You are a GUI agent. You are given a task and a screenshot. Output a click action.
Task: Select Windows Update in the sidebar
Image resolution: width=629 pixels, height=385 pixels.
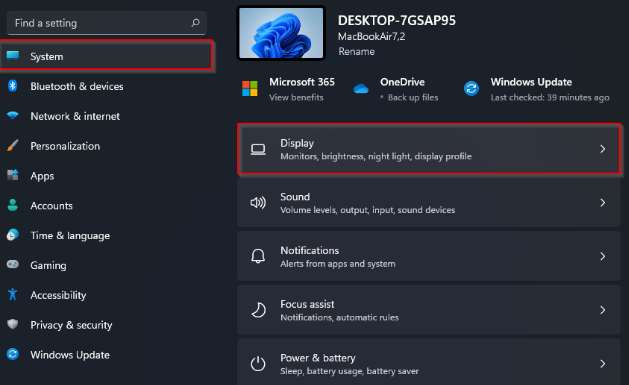pos(70,355)
